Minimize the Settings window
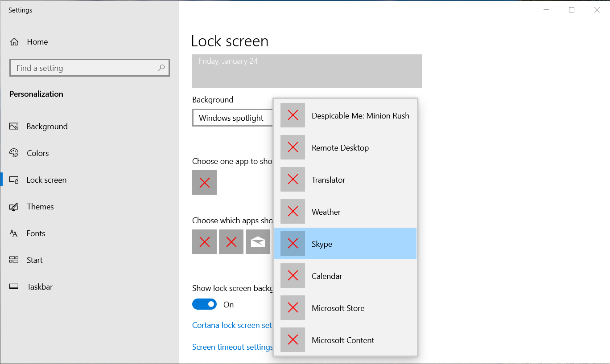Image resolution: width=610 pixels, height=364 pixels. pyautogui.click(x=546, y=10)
